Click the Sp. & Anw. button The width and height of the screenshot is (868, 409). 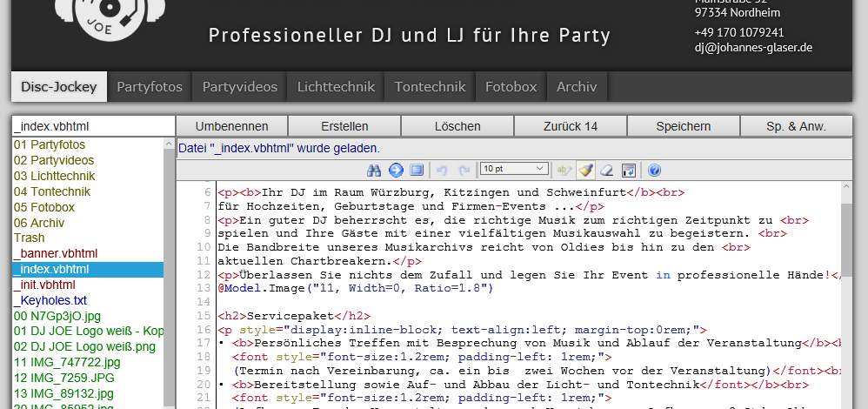click(x=796, y=126)
